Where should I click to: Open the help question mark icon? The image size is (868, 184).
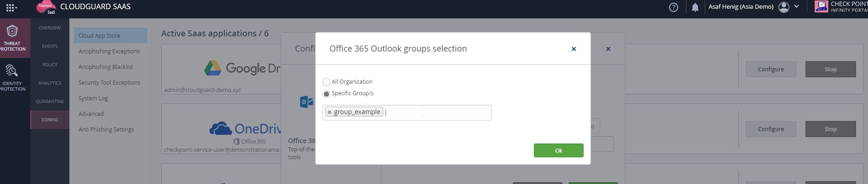(674, 7)
